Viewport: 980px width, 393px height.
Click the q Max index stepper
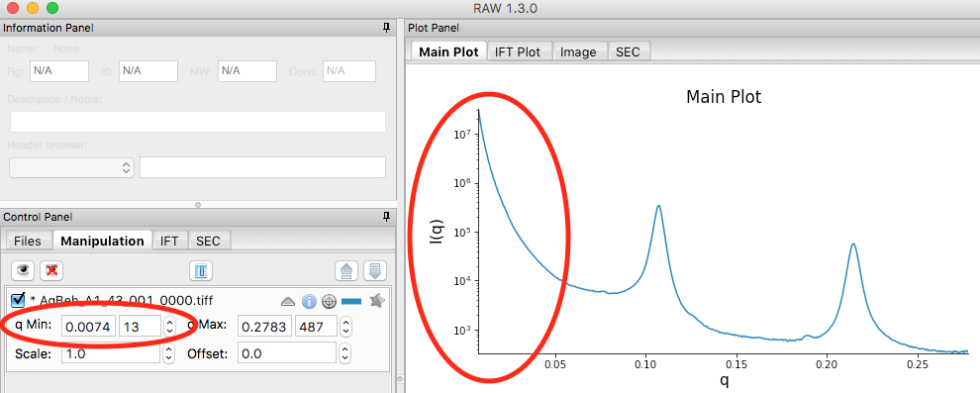[344, 326]
